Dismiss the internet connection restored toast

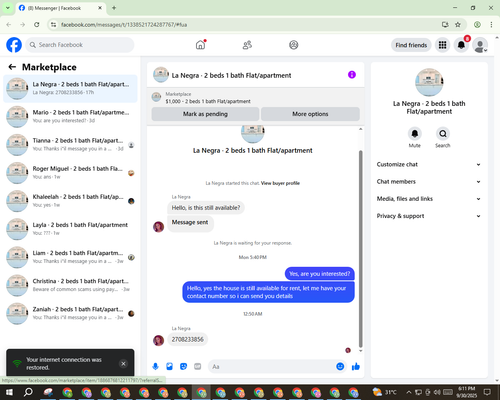(x=123, y=364)
